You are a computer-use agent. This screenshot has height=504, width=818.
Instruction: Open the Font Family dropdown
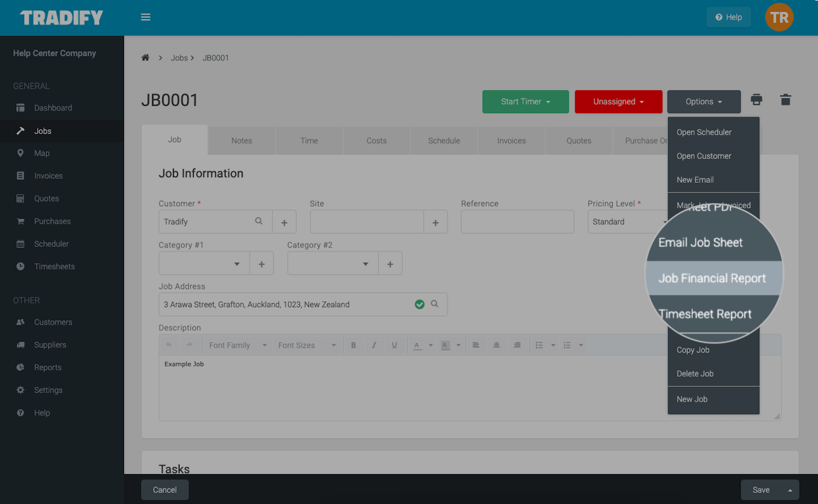[237, 345]
